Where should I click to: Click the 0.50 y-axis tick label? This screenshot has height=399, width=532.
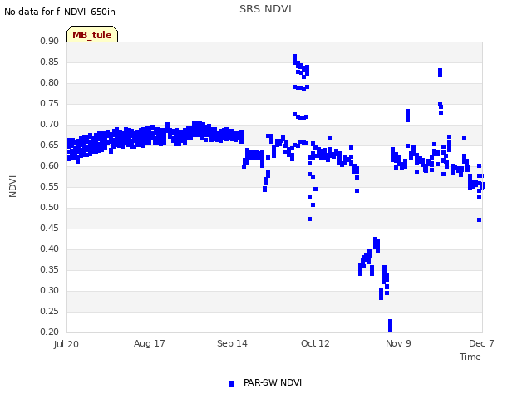[49, 207]
